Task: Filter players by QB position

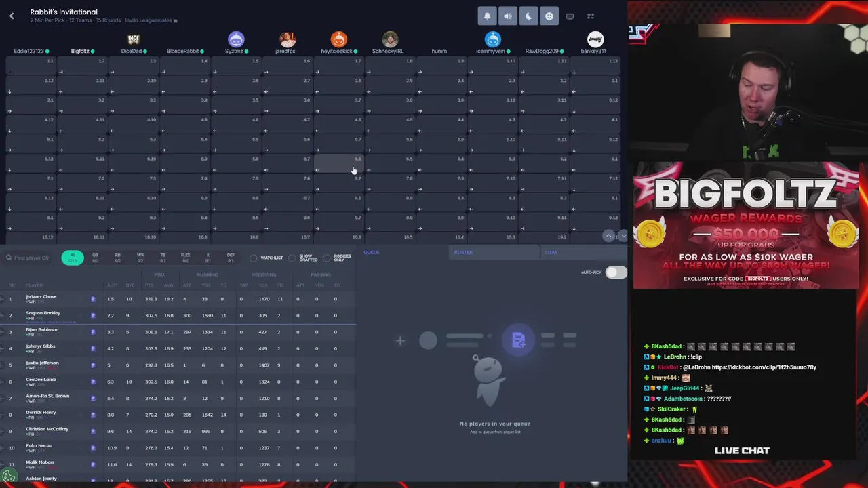Action: pyautogui.click(x=95, y=258)
